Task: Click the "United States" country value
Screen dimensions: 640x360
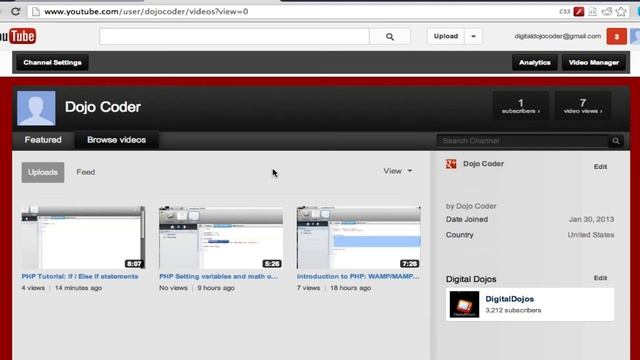Action: [x=591, y=235]
